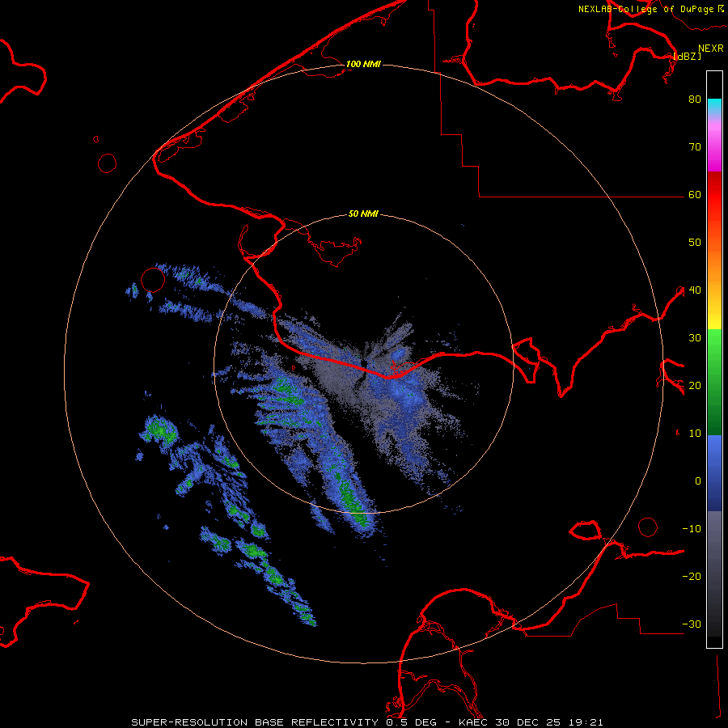Click the "NEXLAB-College of DuPage" credit text
Screen dimensions: 728x728
click(645, 9)
